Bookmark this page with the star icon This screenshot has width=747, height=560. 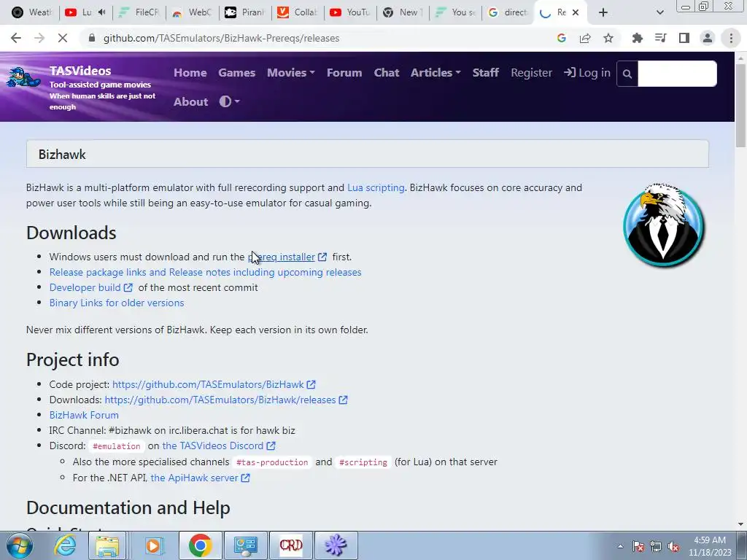(x=608, y=38)
